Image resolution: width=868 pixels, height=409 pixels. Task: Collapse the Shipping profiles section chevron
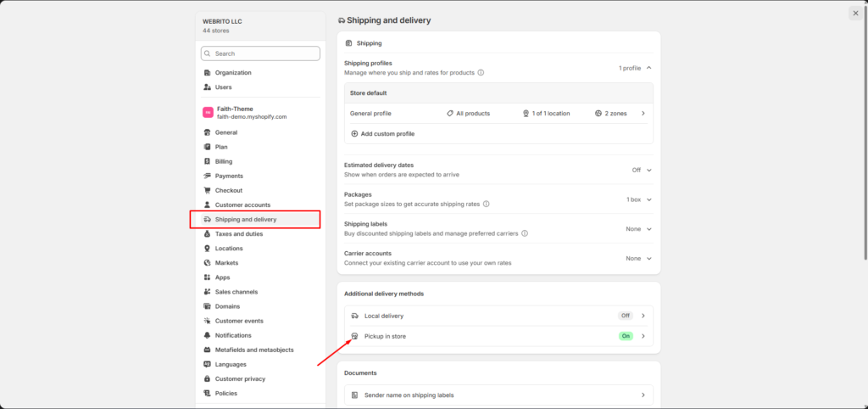click(x=648, y=68)
